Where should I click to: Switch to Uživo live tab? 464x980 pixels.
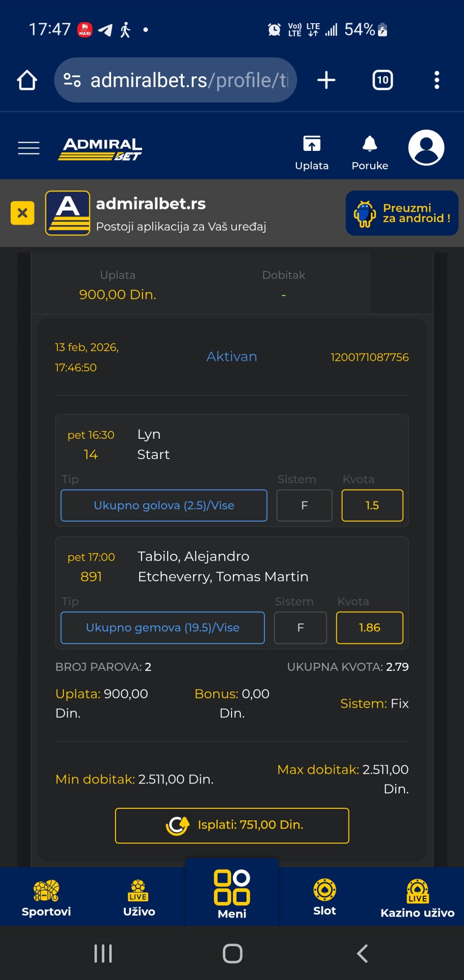pos(139,898)
